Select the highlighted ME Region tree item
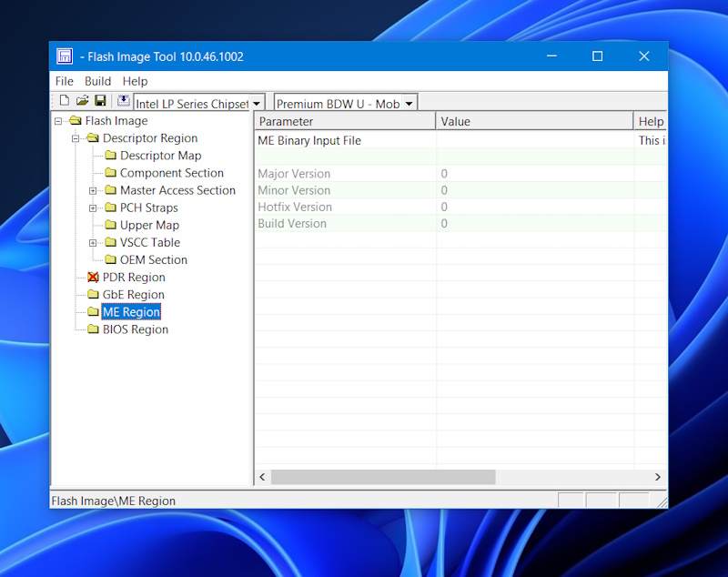The image size is (728, 577). pyautogui.click(x=131, y=312)
